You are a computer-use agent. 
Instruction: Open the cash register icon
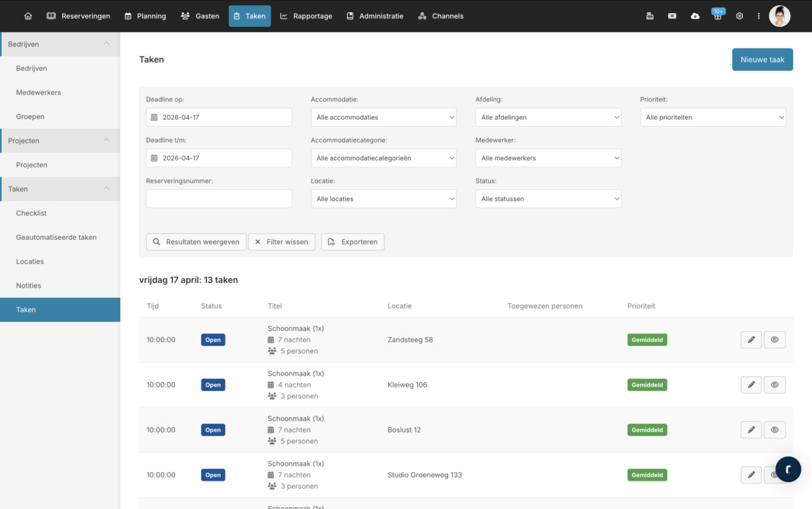(x=650, y=16)
